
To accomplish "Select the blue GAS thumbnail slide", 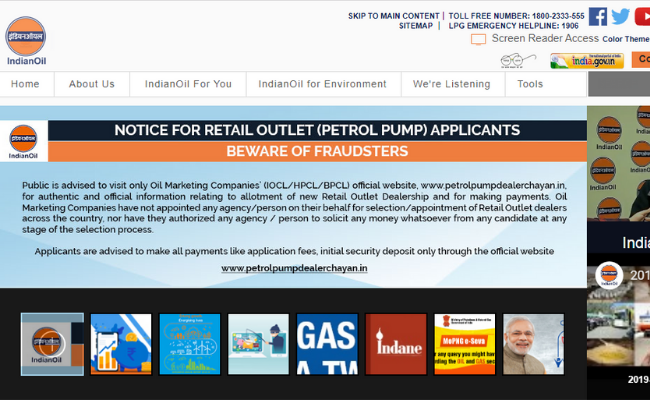I will tap(327, 344).
